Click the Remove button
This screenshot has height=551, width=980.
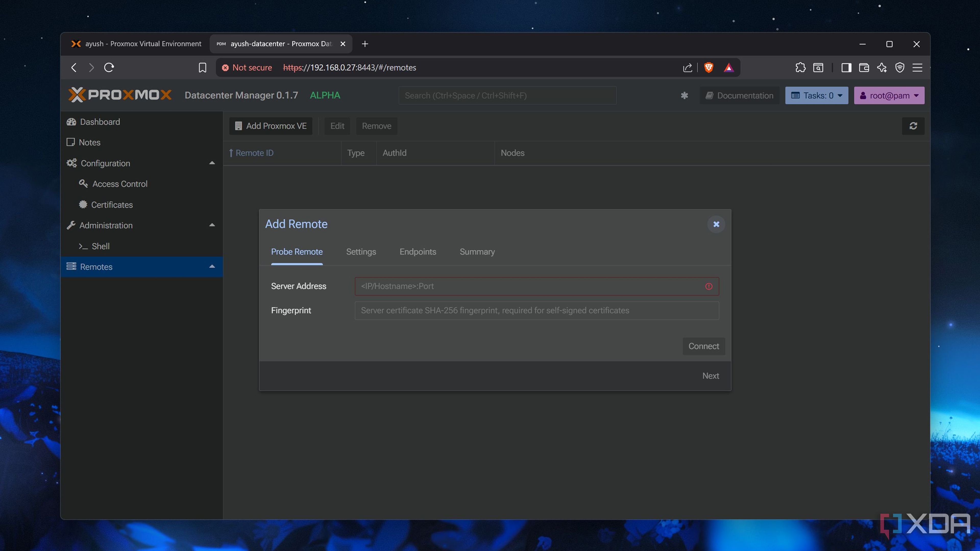376,126
